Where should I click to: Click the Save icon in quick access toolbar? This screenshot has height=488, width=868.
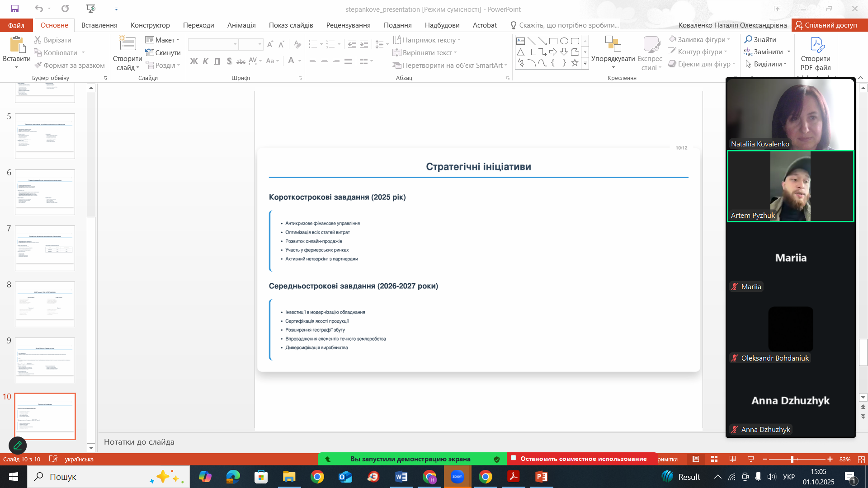coord(15,9)
